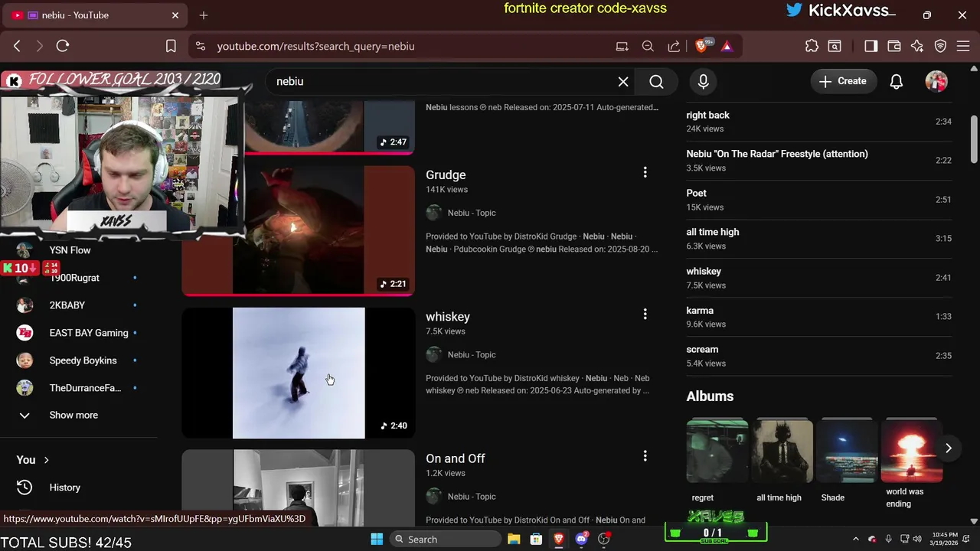Open Brave Shields lion icon
980x551 pixels.
click(x=701, y=46)
